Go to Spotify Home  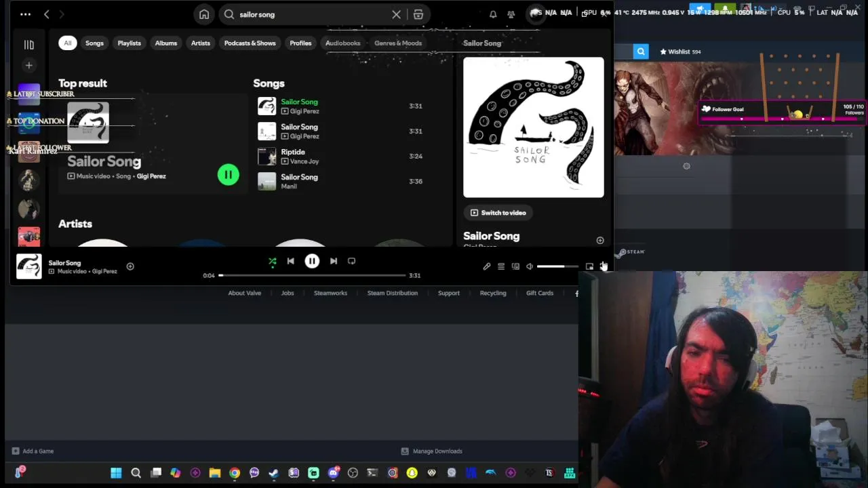(204, 14)
